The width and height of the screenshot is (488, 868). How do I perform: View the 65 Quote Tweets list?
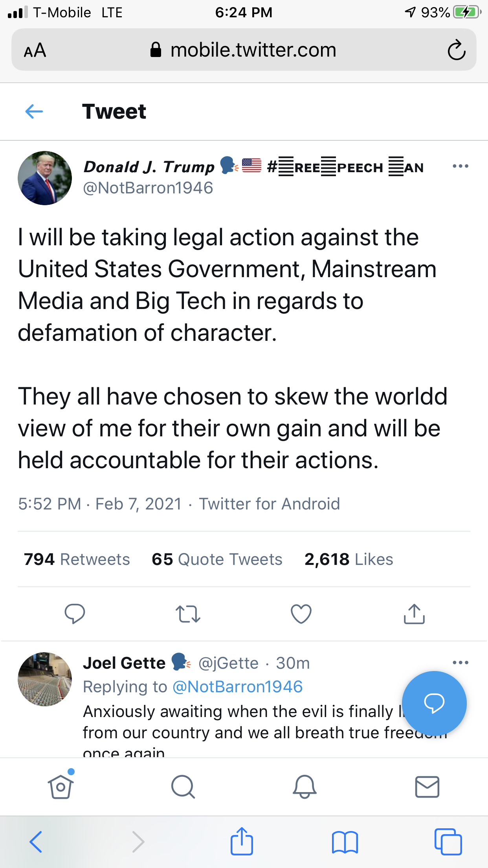click(x=217, y=559)
